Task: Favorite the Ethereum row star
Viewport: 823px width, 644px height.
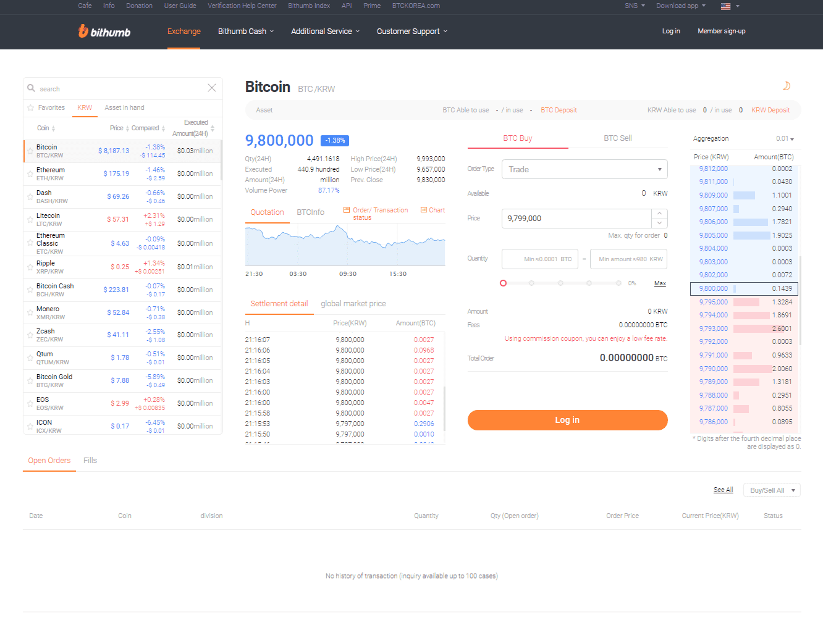Action: pos(30,174)
